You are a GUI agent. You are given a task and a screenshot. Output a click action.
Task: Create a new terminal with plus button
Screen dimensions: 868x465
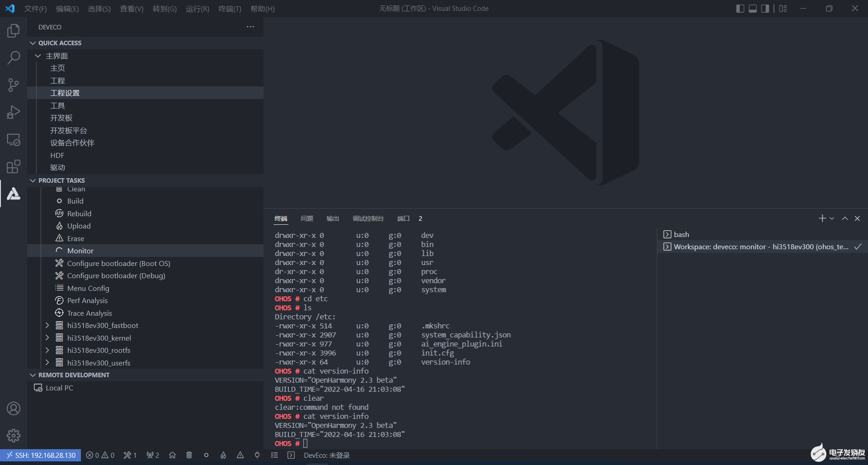click(x=822, y=218)
